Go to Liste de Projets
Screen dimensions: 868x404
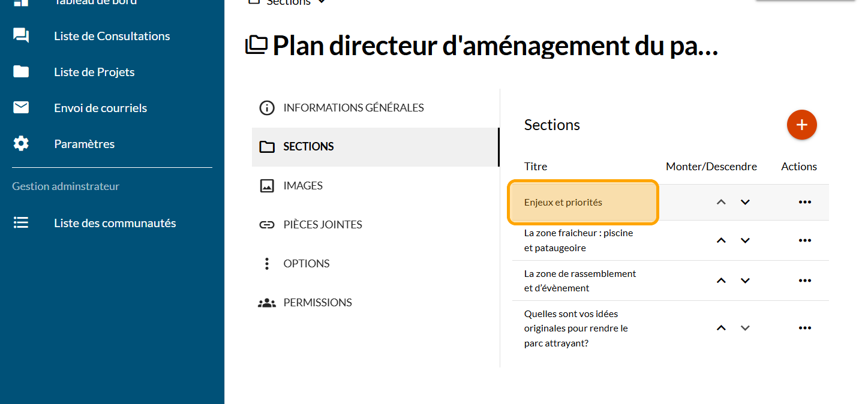click(94, 72)
